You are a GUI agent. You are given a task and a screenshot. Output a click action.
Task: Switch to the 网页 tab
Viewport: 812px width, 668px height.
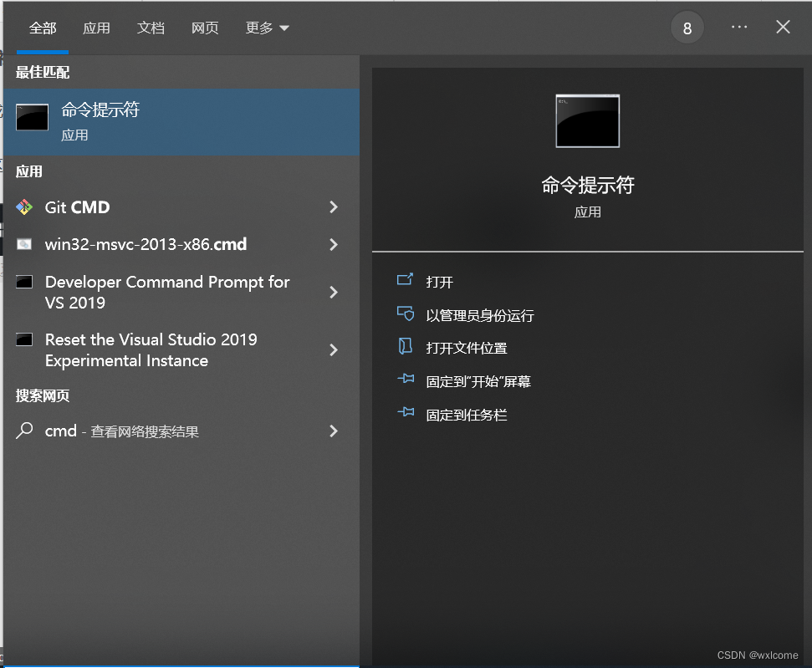[205, 28]
